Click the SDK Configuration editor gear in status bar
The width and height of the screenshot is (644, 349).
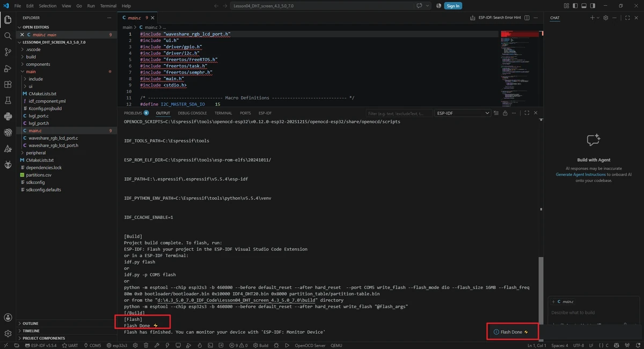click(x=135, y=345)
